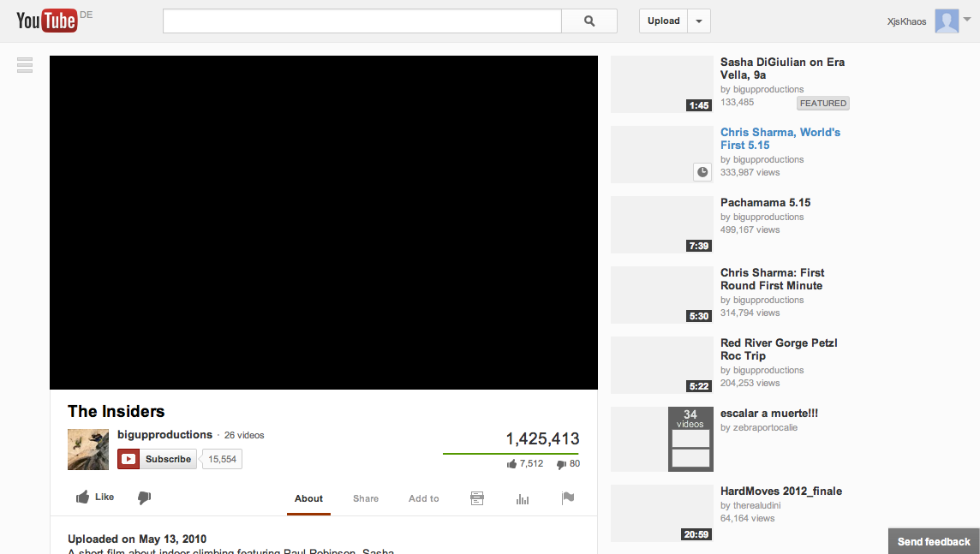The width and height of the screenshot is (980, 554).
Task: Expand the account menu arrow beside avatar
Action: pos(967,20)
